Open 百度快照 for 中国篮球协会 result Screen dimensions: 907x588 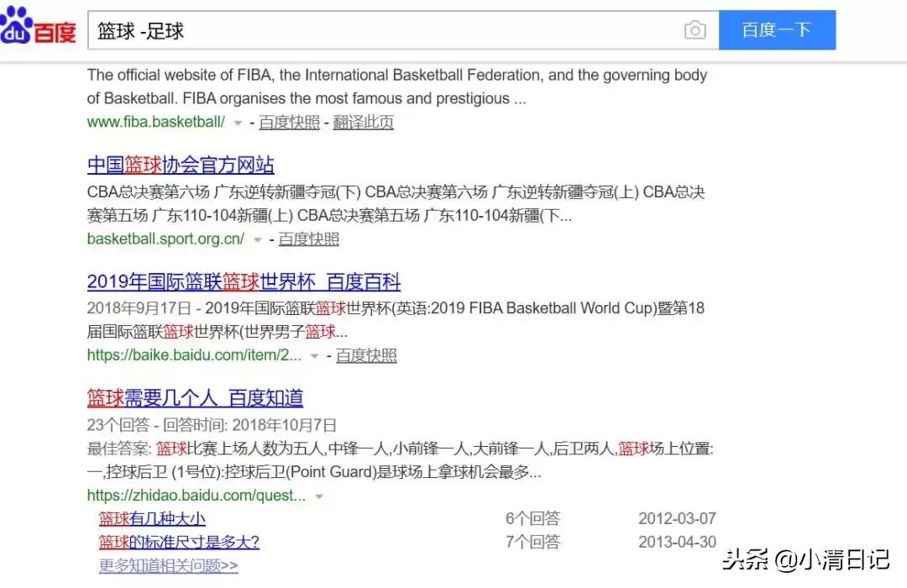[307, 239]
